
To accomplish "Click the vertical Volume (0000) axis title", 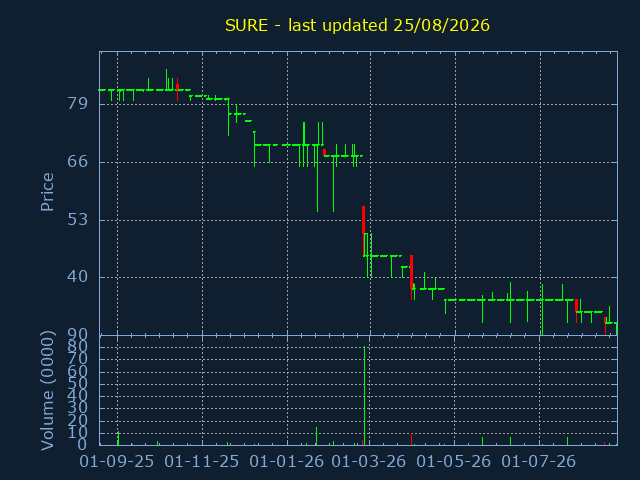I will point(47,391).
